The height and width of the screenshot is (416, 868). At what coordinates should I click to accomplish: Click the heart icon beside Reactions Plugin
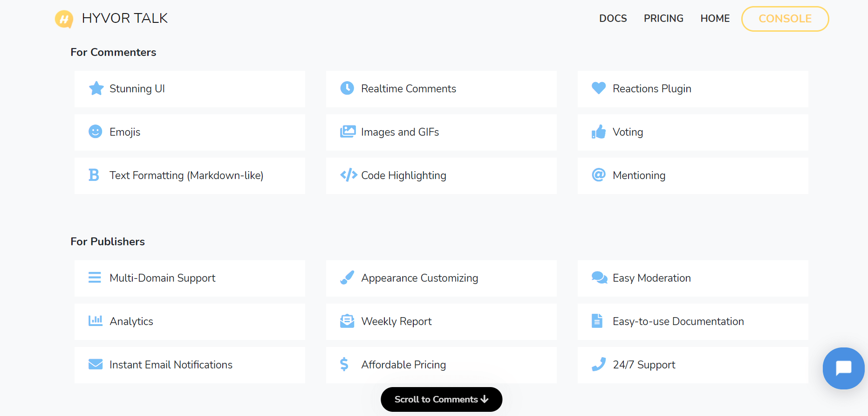599,88
